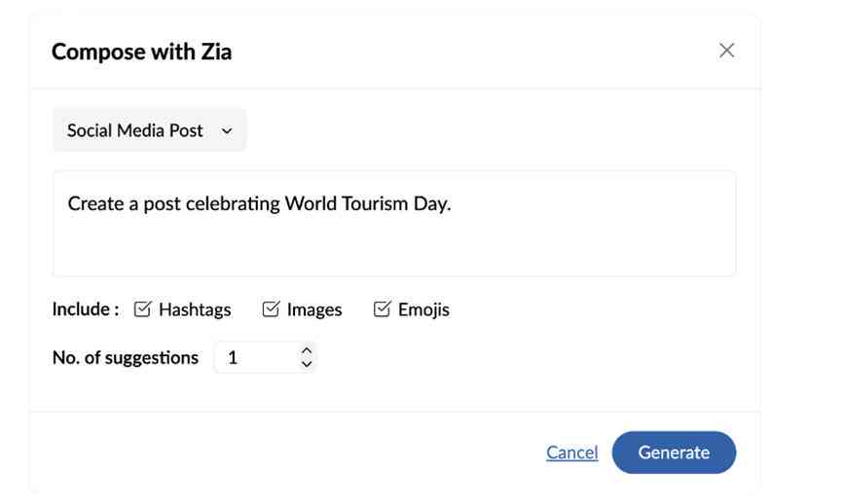The width and height of the screenshot is (842, 504).
Task: Click the Hashtags label text
Action: click(x=195, y=309)
